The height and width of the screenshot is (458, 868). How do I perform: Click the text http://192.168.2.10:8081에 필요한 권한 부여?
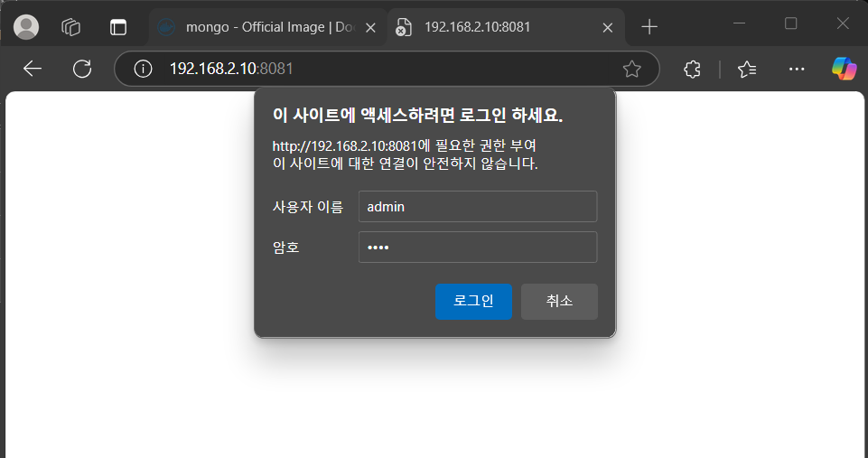pyautogui.click(x=404, y=145)
